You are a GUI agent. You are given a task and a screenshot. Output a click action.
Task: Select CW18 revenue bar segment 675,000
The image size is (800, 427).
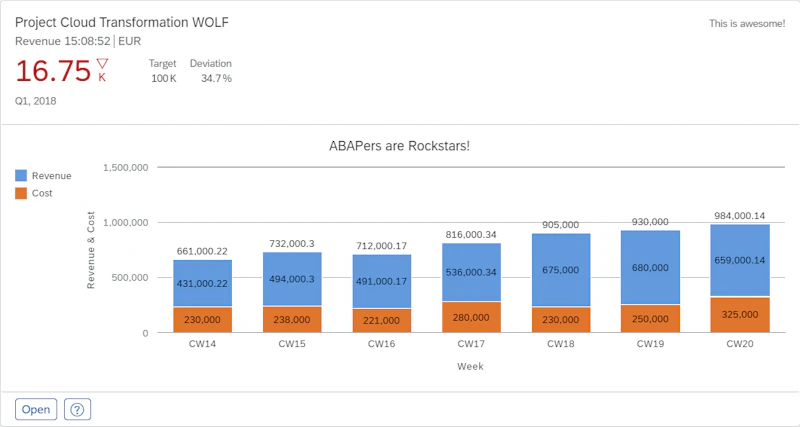[x=561, y=270]
